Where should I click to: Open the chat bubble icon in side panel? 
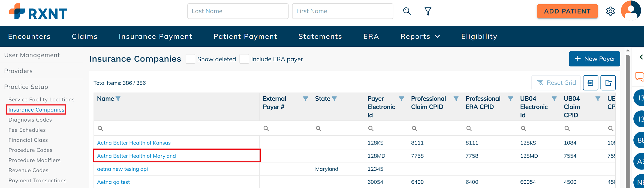point(639,77)
